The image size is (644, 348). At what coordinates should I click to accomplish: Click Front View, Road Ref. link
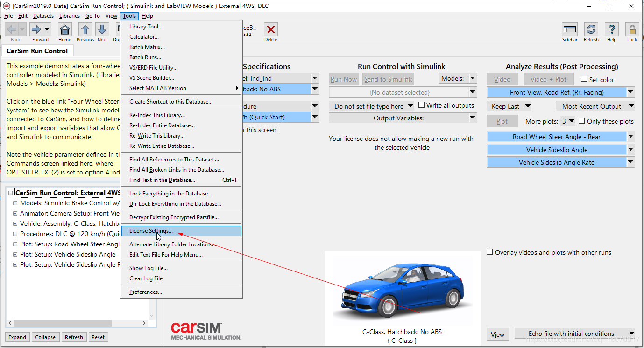point(556,92)
